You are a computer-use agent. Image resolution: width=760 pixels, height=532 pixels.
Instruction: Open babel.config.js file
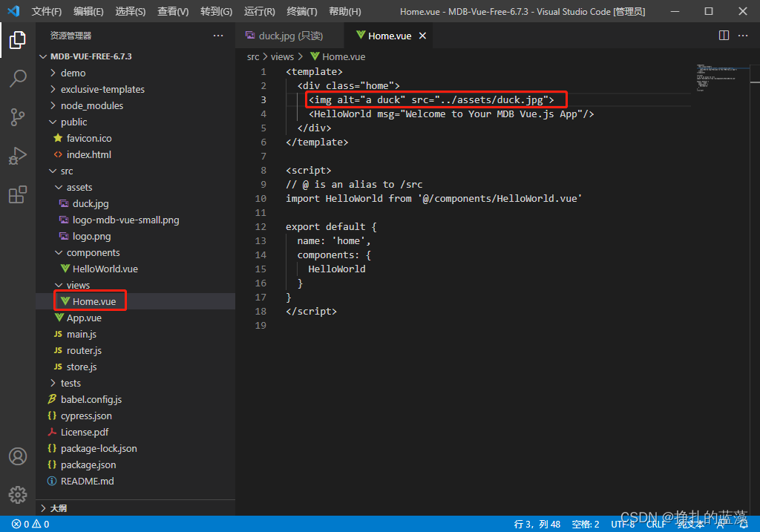click(91, 399)
